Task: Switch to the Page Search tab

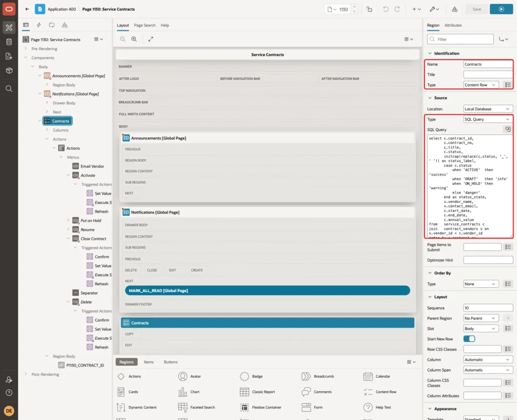Action: [x=144, y=25]
